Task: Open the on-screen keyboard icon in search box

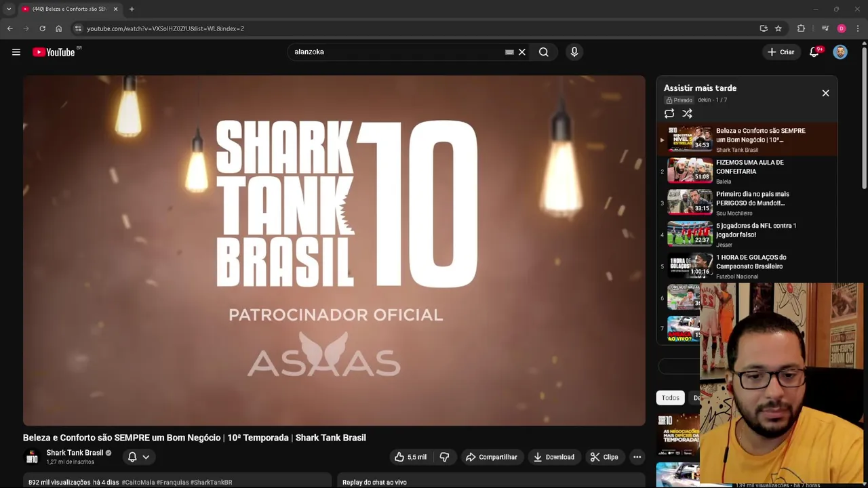Action: [x=509, y=52]
